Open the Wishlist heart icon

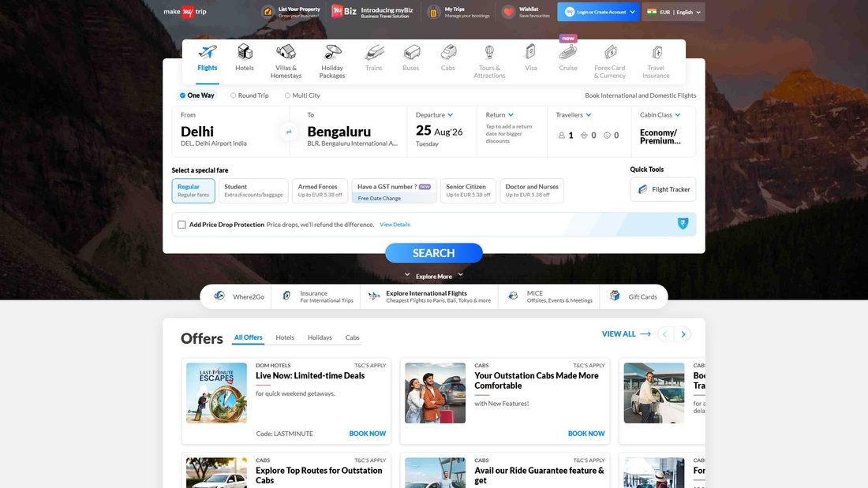point(508,12)
